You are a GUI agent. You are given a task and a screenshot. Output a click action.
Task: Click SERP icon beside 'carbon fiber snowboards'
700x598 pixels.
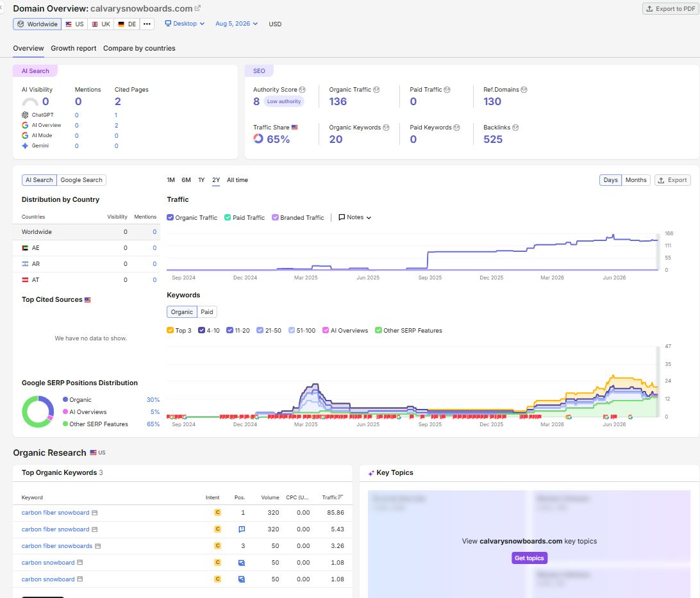click(98, 546)
